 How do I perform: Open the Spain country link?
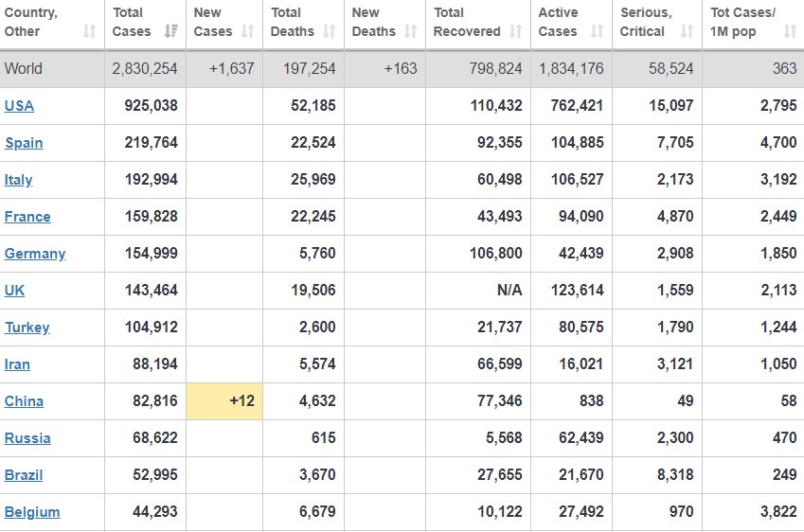[x=24, y=143]
